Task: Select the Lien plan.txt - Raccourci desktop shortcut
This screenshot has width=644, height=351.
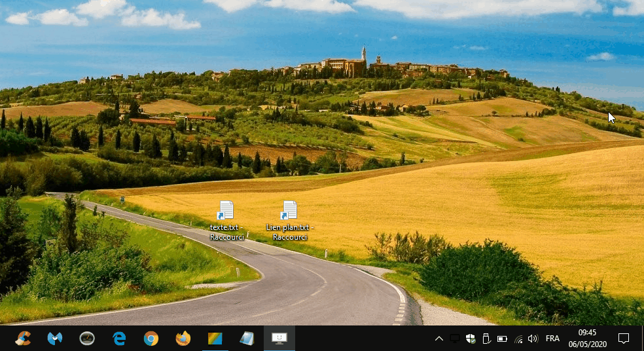Action: pyautogui.click(x=289, y=221)
